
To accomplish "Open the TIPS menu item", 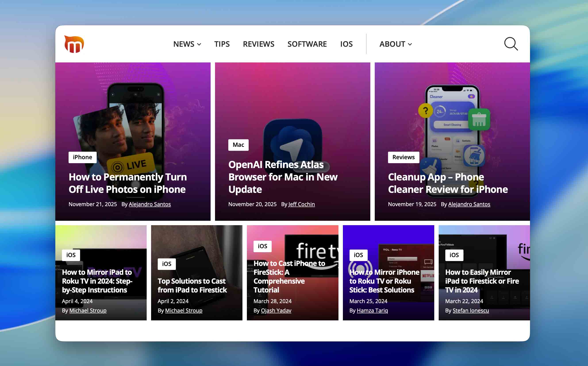I will click(222, 44).
